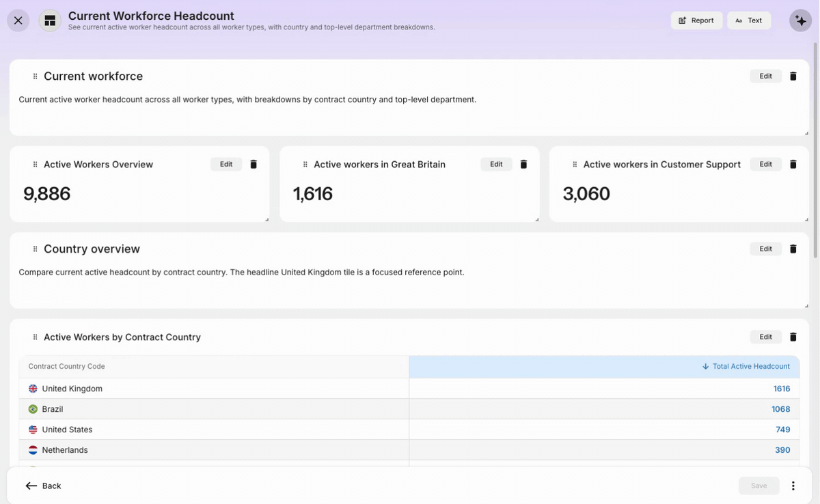Click the dashboard layout icon beside the title

coord(50,20)
